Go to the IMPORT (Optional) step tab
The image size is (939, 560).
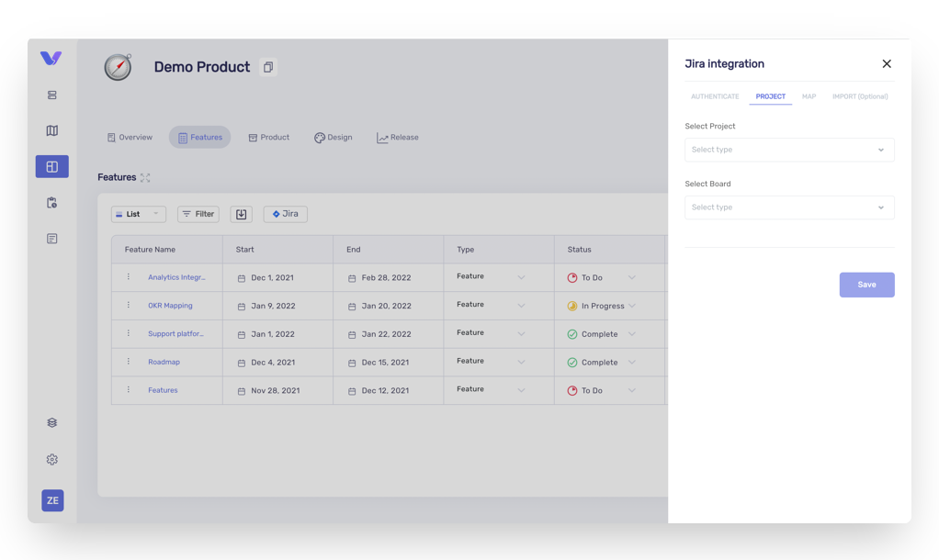pos(860,96)
